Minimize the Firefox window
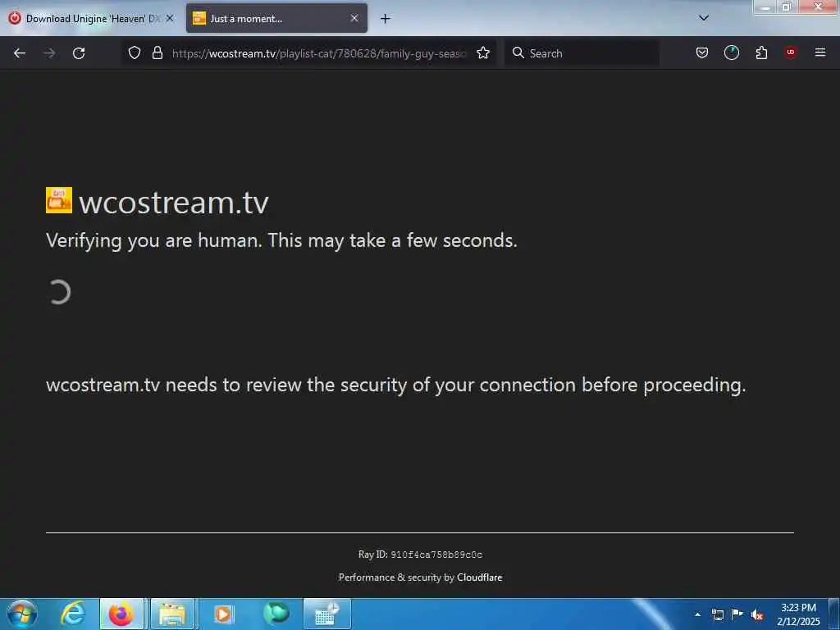 coord(765,7)
